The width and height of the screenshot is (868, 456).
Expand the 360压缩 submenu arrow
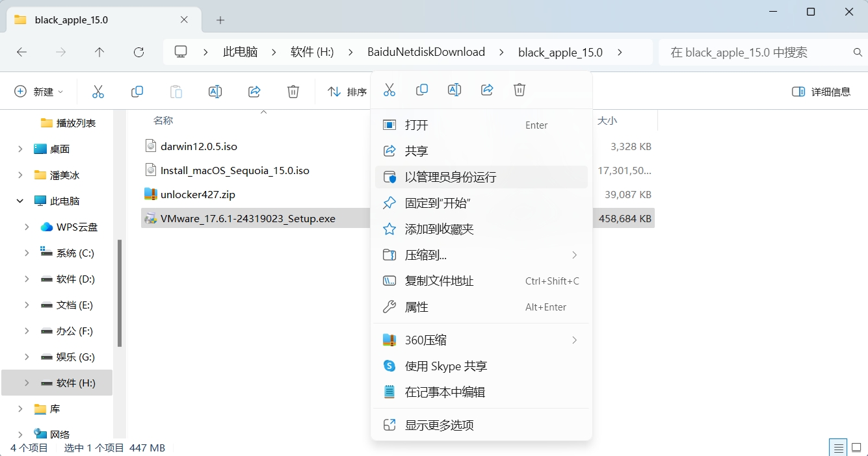pos(574,340)
